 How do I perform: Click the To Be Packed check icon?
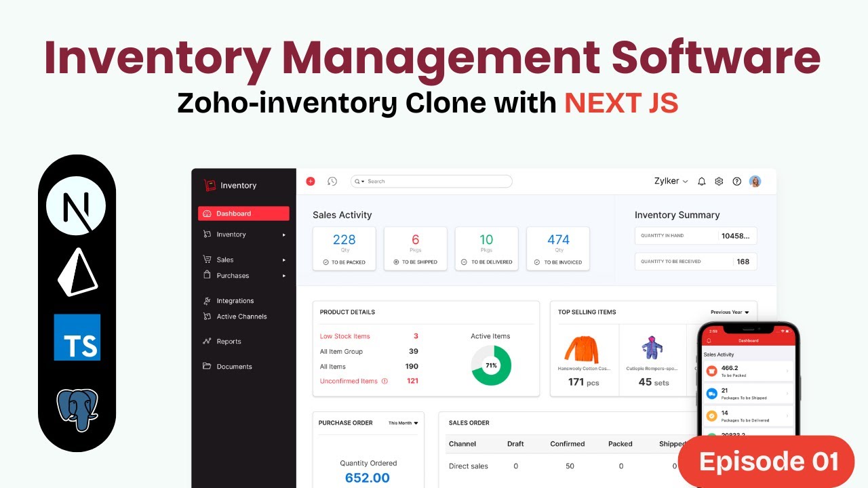pyautogui.click(x=325, y=262)
